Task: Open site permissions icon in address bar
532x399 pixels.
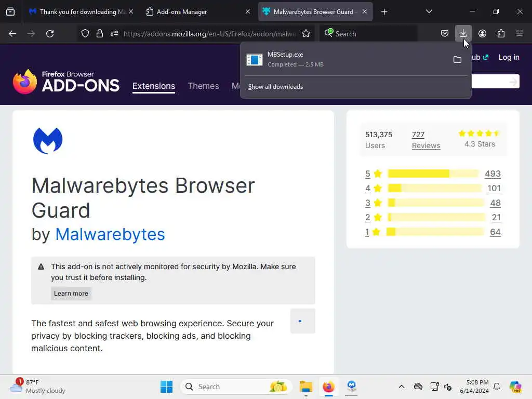Action: 114,34
